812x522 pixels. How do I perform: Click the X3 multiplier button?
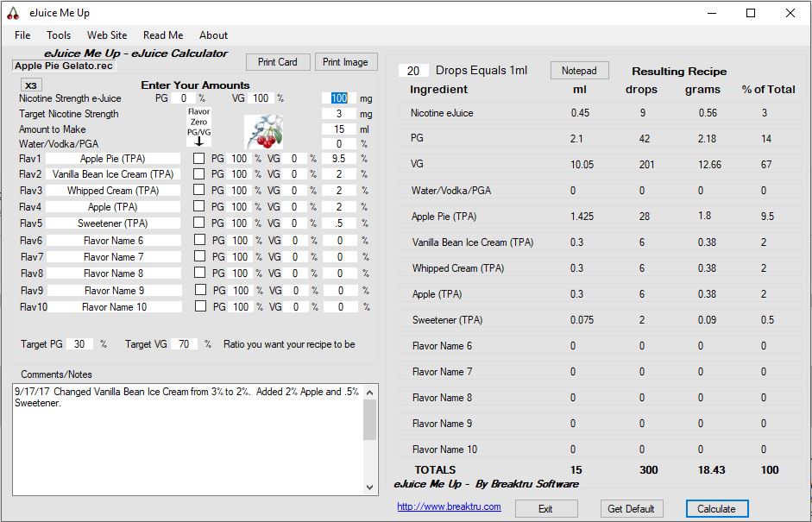coord(31,85)
